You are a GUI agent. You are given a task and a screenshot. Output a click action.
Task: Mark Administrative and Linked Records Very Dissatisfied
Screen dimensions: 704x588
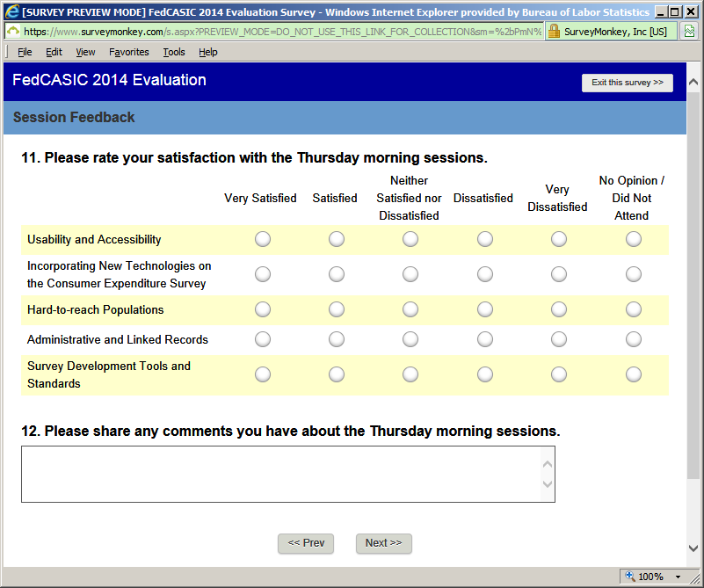pos(558,339)
